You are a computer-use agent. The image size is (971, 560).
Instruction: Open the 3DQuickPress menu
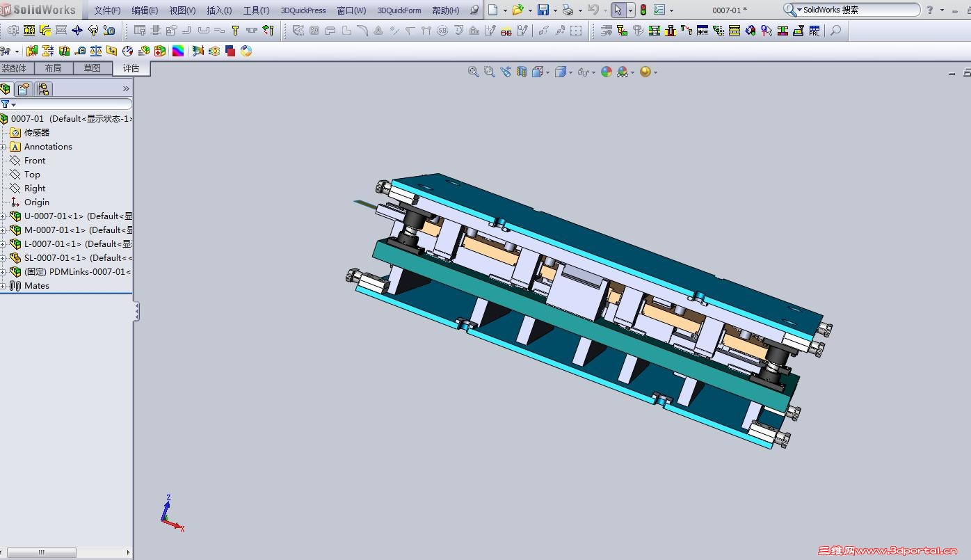point(303,10)
